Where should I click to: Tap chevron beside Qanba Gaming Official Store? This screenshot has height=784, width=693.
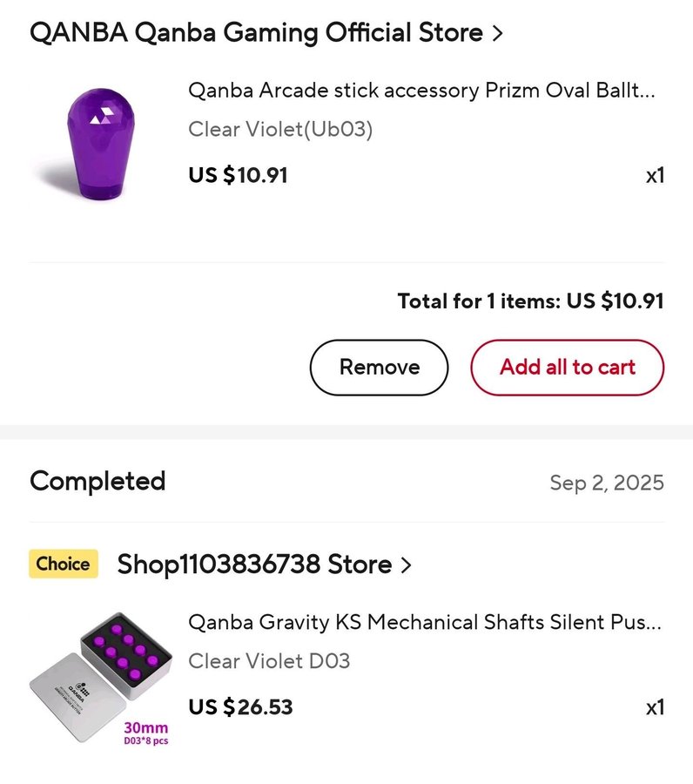(497, 34)
